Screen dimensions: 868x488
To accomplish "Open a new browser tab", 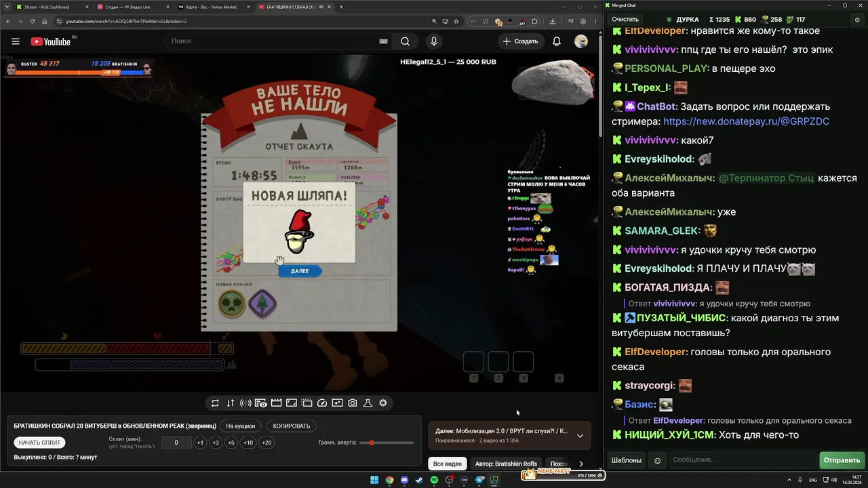I will click(341, 7).
